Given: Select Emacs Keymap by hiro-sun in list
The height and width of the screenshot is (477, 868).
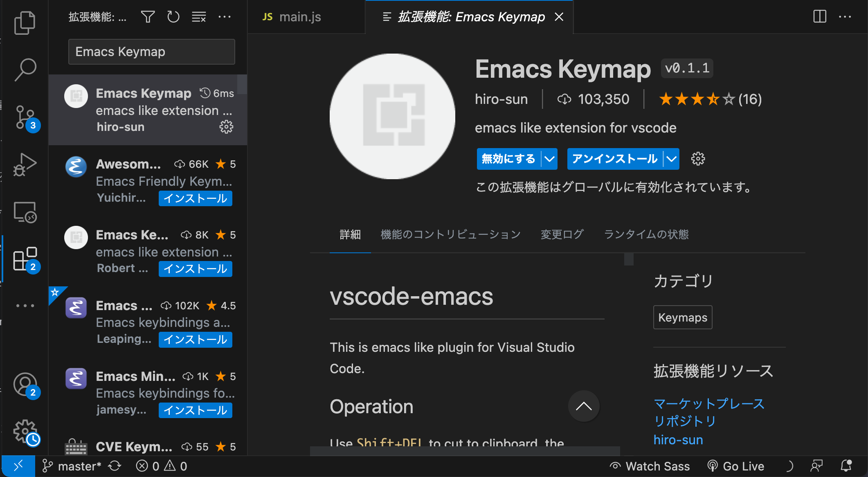Looking at the screenshot, I should click(x=148, y=110).
